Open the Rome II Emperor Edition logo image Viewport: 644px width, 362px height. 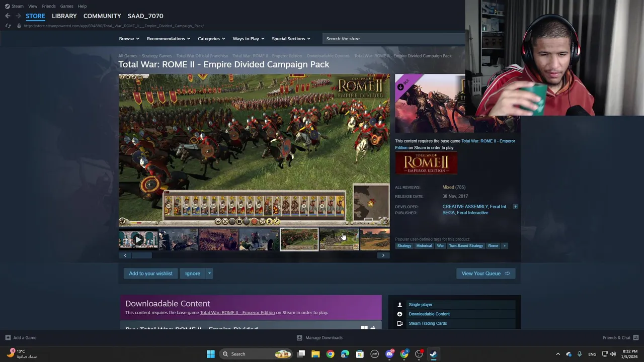coord(426,164)
